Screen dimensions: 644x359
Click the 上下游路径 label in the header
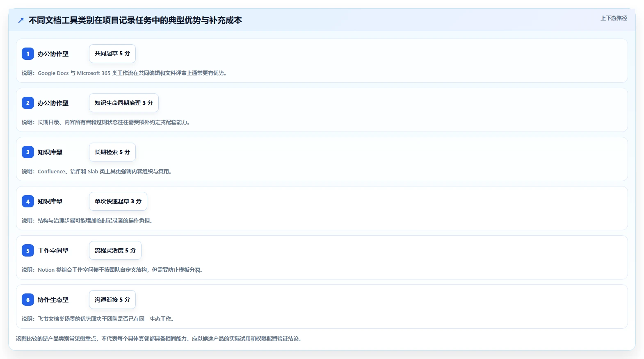[614, 18]
